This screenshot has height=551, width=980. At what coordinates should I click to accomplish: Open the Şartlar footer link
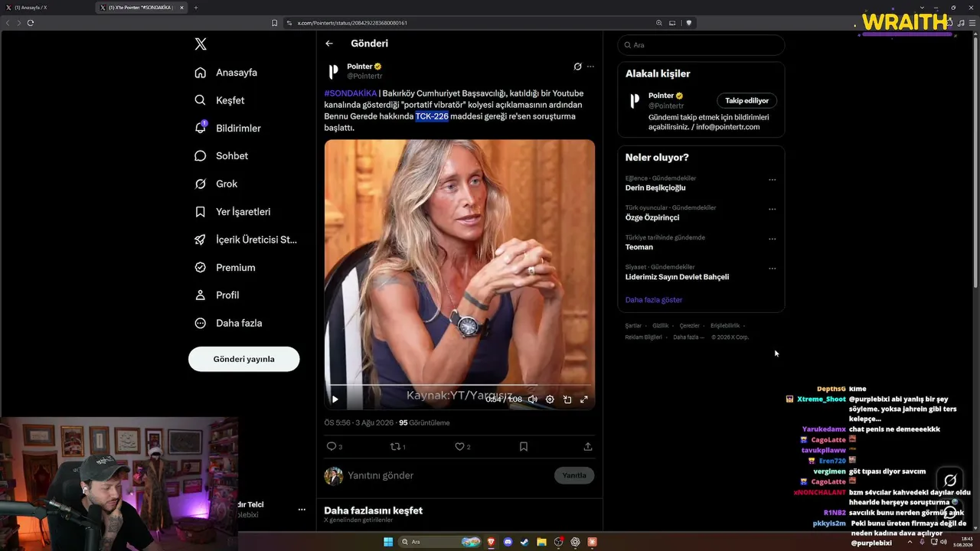[633, 326]
